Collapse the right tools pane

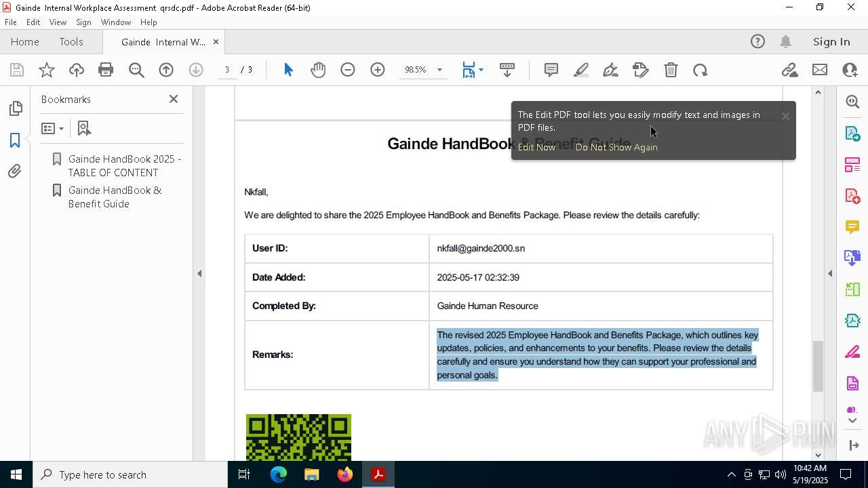click(x=830, y=274)
